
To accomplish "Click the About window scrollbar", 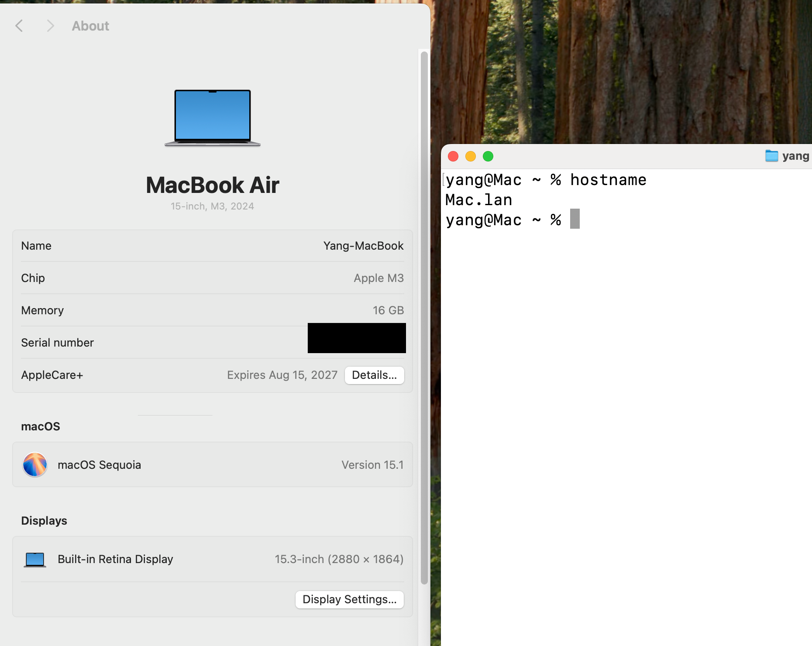I will (x=424, y=318).
